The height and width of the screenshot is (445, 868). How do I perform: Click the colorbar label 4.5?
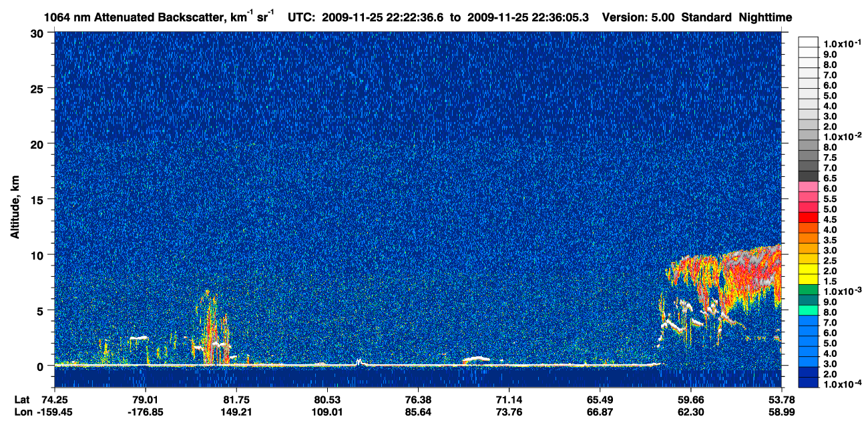coord(831,219)
